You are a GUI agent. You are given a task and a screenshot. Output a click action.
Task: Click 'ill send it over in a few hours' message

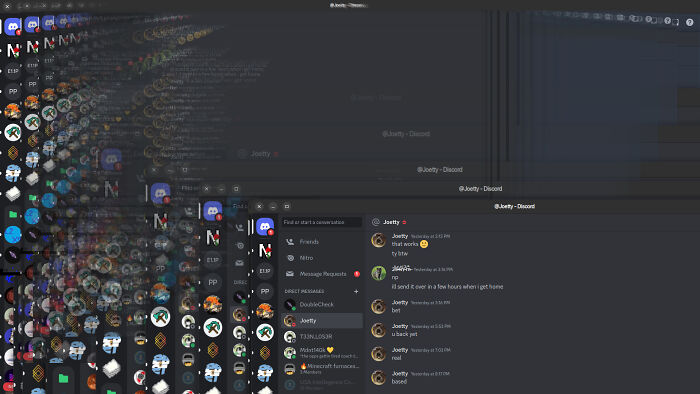[447, 286]
